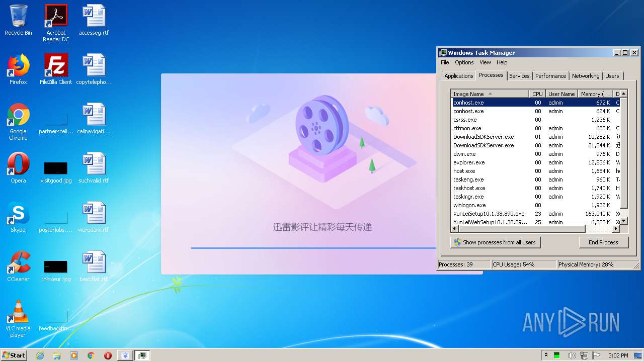Click Chrome icon in taskbar
Viewport: 644px width, 362px height.
coord(91,355)
